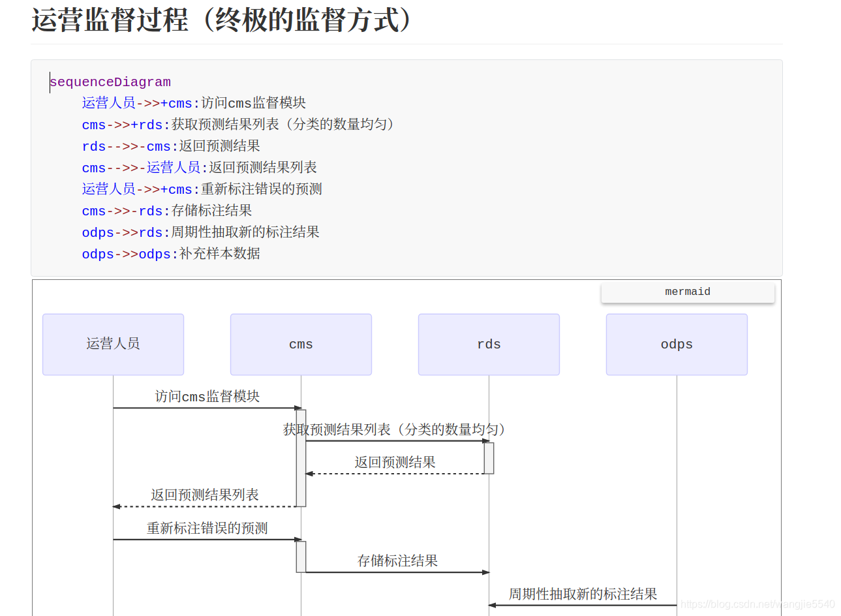Click code line rds-->>-cms:返回预测结果
This screenshot has height=616, width=841.
tap(171, 146)
